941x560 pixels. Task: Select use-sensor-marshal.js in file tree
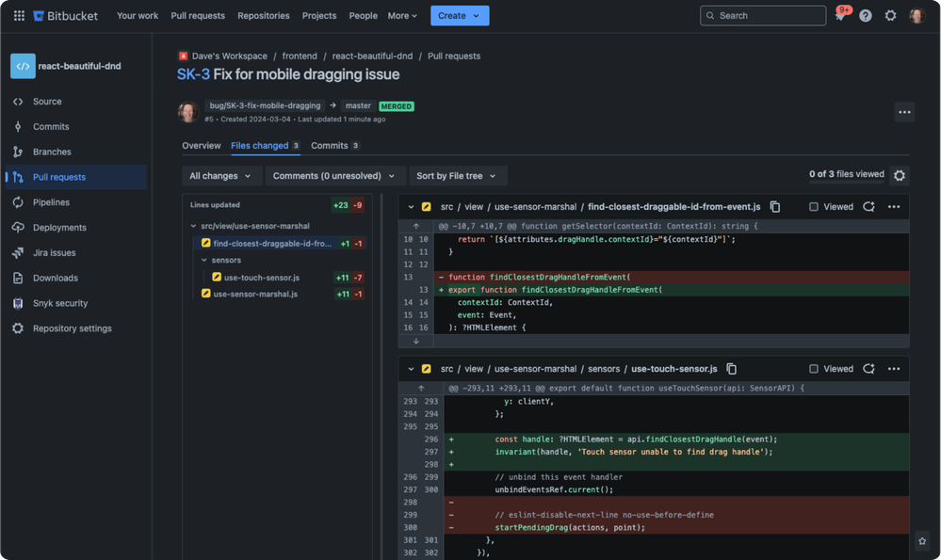click(x=255, y=294)
